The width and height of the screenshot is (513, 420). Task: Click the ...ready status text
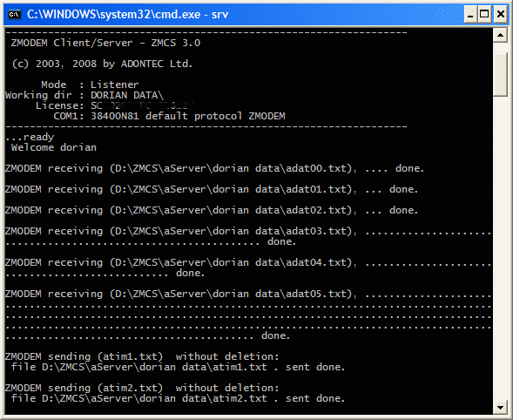pyautogui.click(x=30, y=137)
